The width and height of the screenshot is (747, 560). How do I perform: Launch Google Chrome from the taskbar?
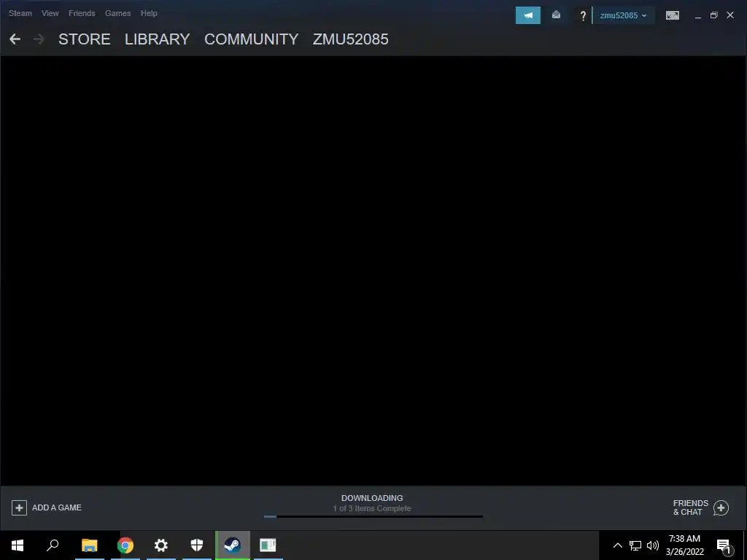coord(125,545)
